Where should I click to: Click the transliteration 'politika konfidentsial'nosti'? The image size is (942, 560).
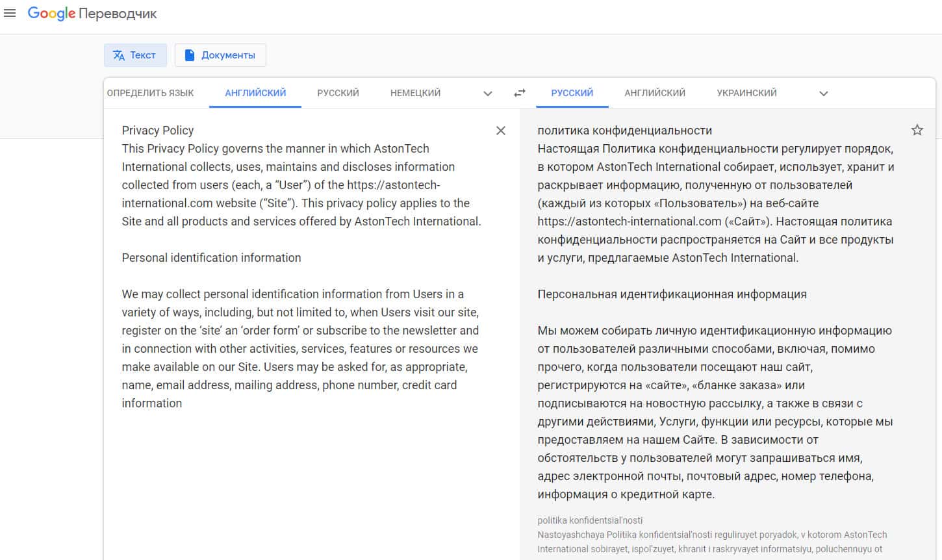[590, 520]
